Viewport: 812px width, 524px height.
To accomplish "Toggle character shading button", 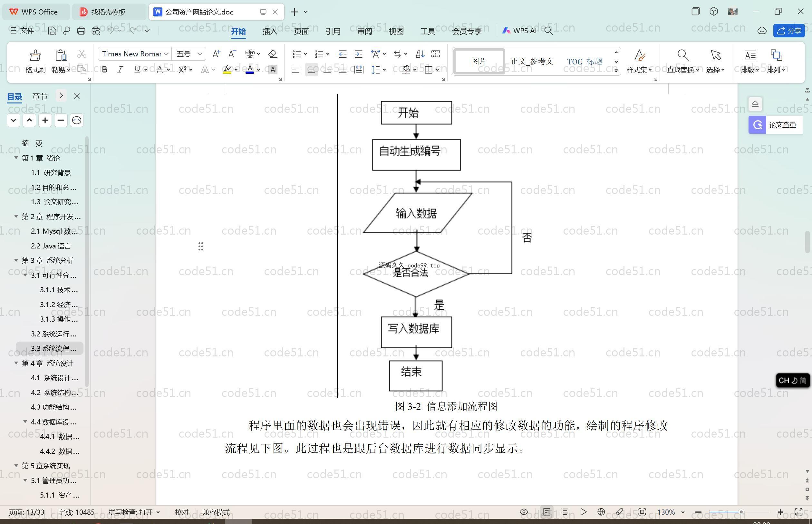I will pyautogui.click(x=273, y=70).
